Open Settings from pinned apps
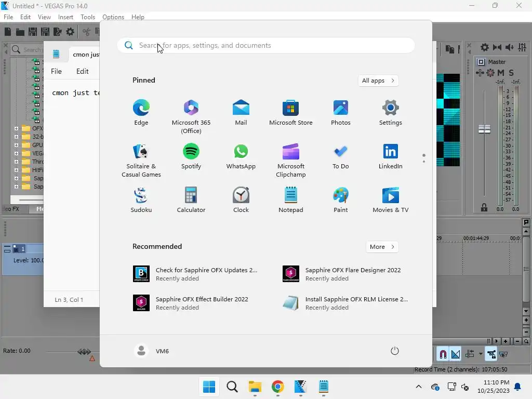 pyautogui.click(x=391, y=113)
